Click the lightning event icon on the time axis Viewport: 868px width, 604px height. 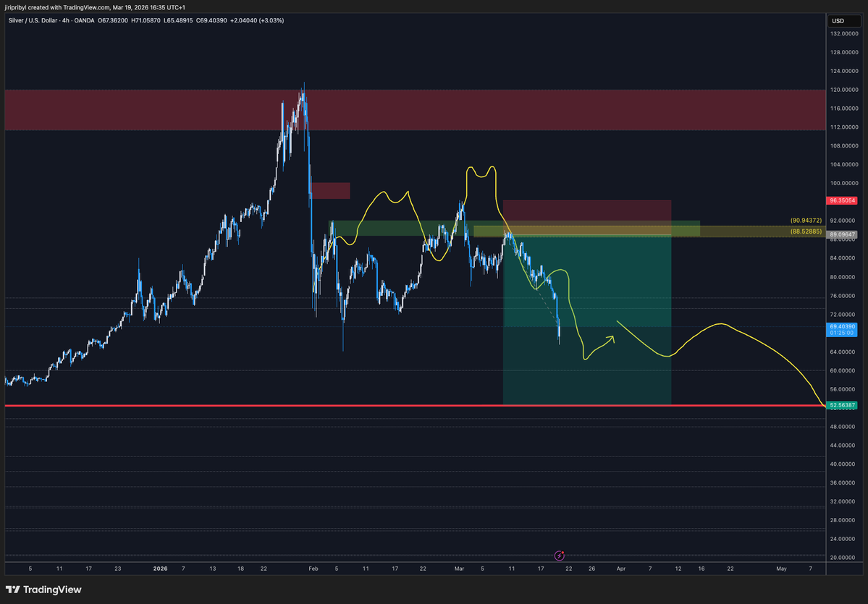click(559, 556)
